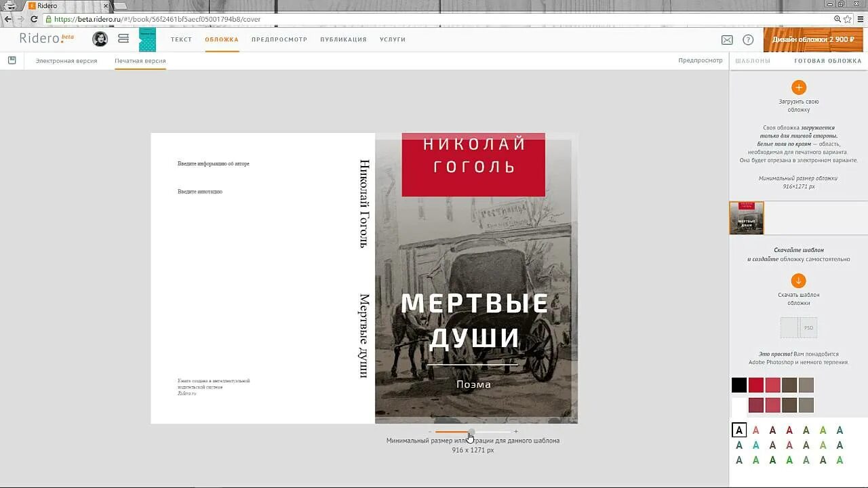Open a new browser tab
Screen dimensions: 868x488
tap(119, 6)
